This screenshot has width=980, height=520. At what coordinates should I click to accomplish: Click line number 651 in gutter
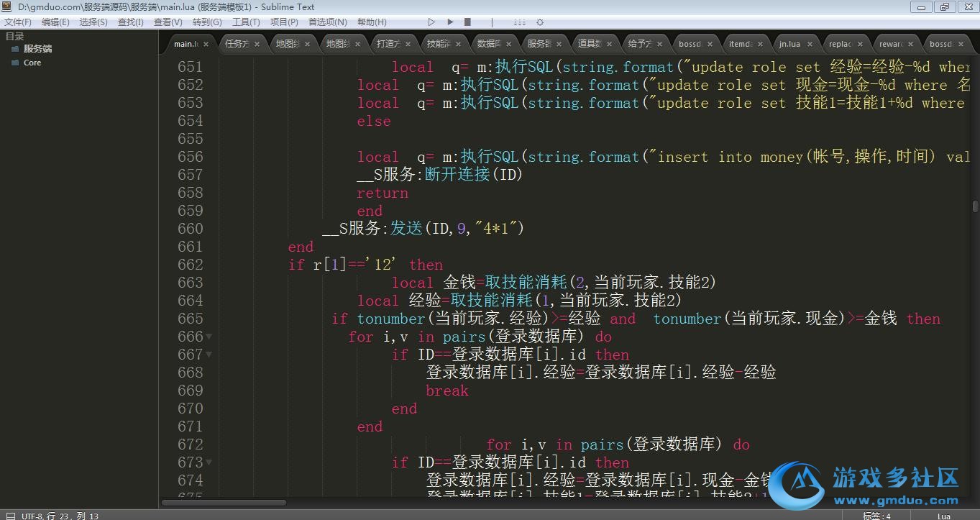(x=191, y=67)
